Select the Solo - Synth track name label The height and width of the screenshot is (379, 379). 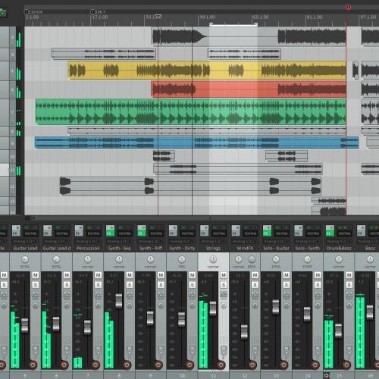[308, 248]
